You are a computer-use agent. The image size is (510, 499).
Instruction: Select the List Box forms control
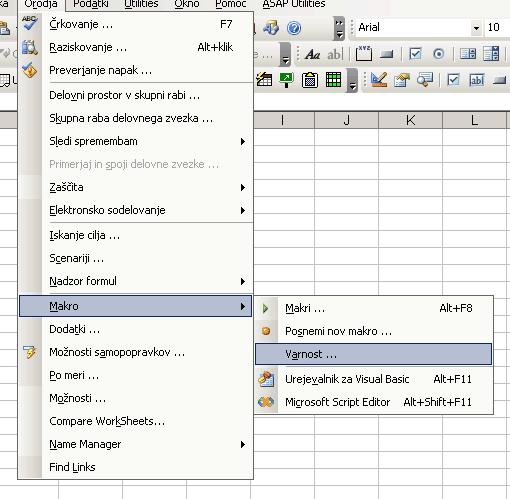[x=468, y=54]
